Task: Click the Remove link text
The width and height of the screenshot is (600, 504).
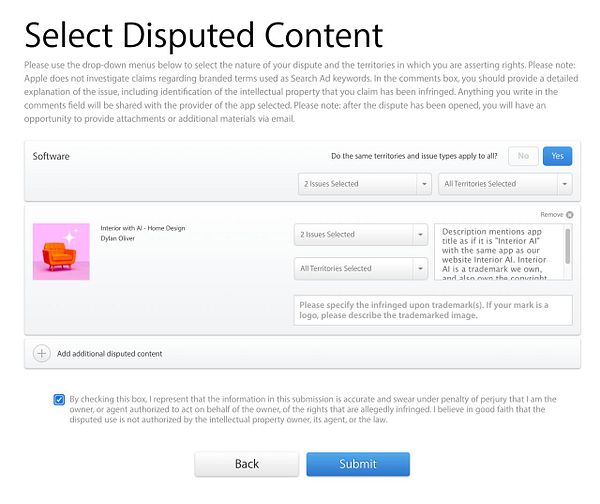Action: point(551,215)
